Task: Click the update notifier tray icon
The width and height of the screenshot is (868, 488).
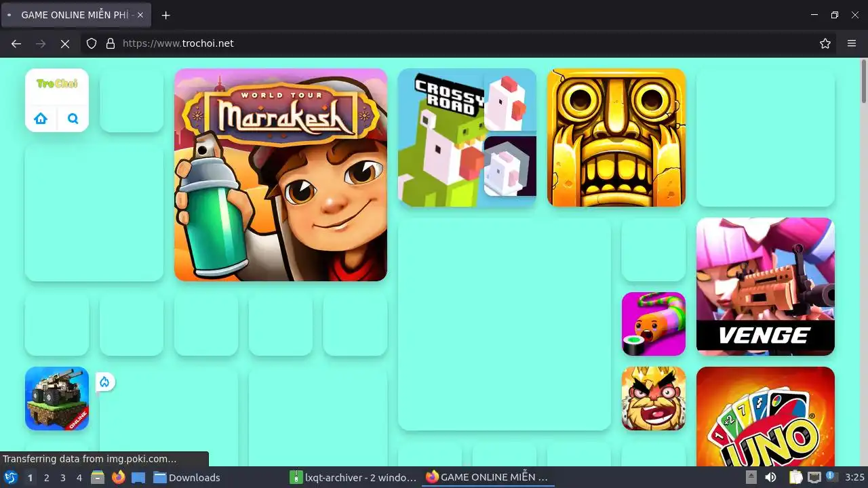Action: coord(831,477)
